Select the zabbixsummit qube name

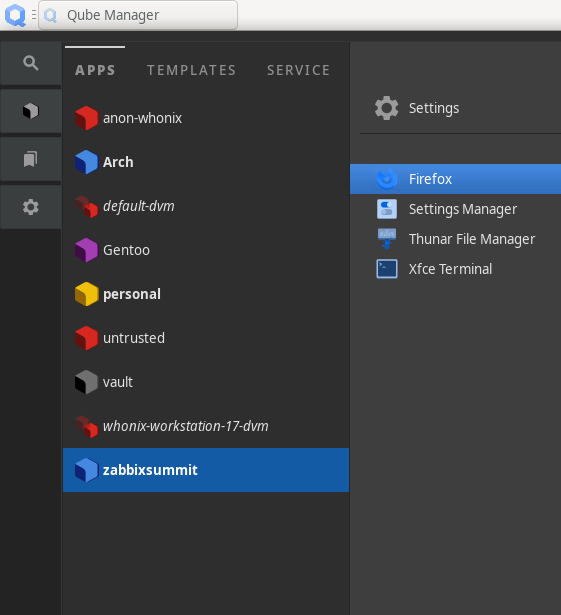(150, 470)
